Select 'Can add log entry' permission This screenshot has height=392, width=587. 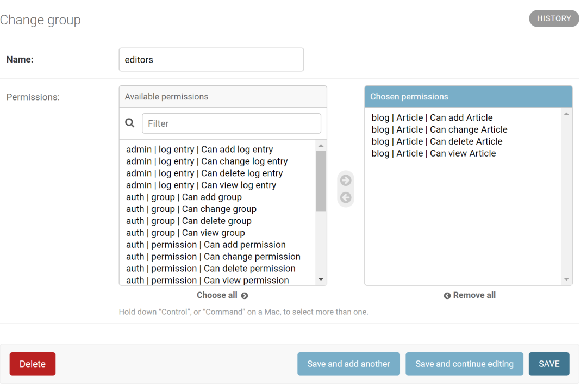(x=199, y=150)
